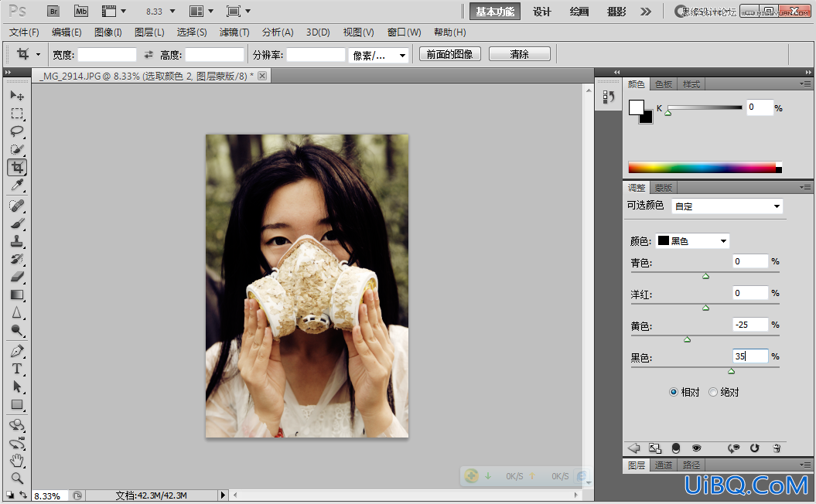The width and height of the screenshot is (816, 504).
Task: Select the Move tool
Action: point(17,96)
